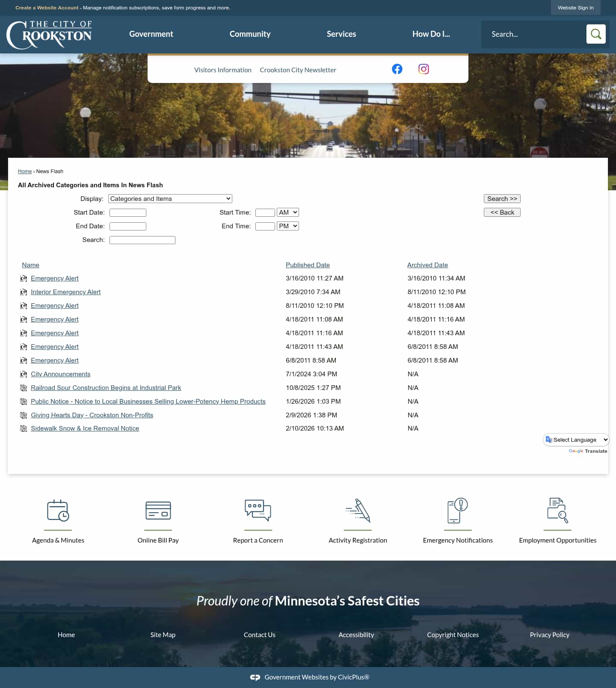Screen dimensions: 616x688
Task: Sort by the Archived Date column header
Action: (427, 265)
